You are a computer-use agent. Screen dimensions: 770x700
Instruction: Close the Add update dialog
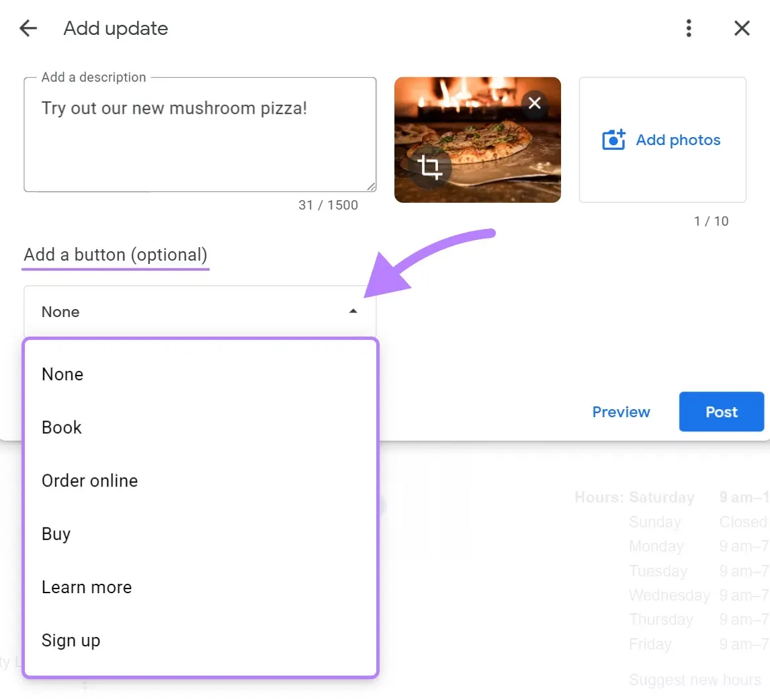point(742,28)
